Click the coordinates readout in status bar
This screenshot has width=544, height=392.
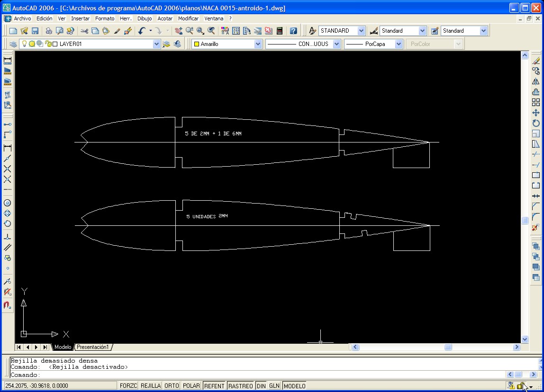pos(61,386)
